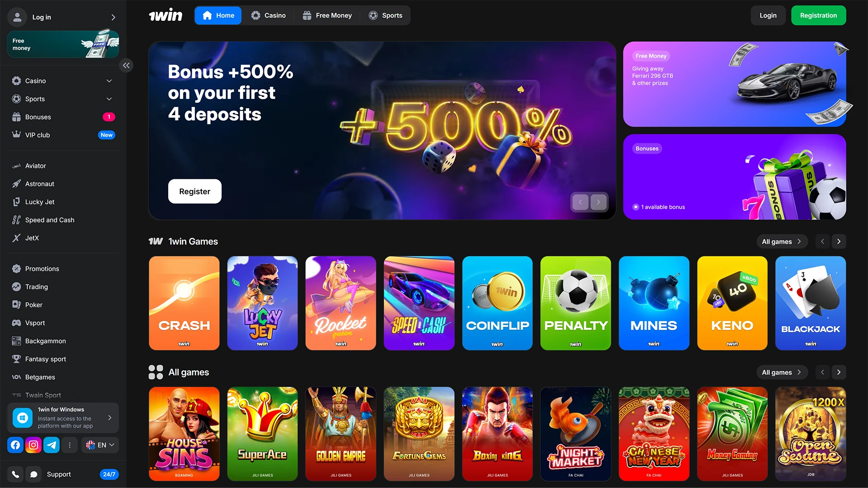Switch to the Free Money tab
This screenshot has height=488, width=868.
point(327,15)
